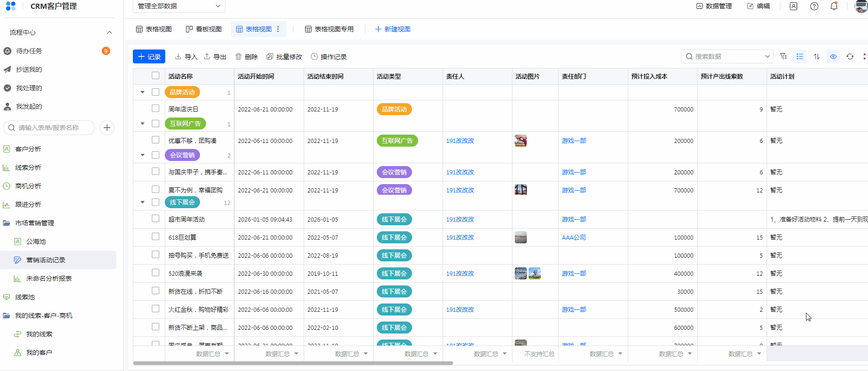
Task: Check the select-all checkbox in header
Action: pos(156,76)
